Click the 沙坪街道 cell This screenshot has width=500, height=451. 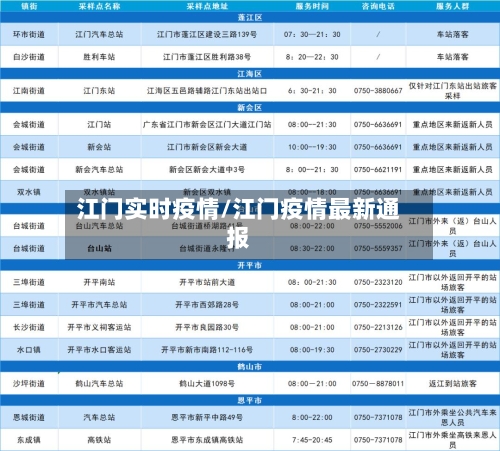tap(29, 384)
